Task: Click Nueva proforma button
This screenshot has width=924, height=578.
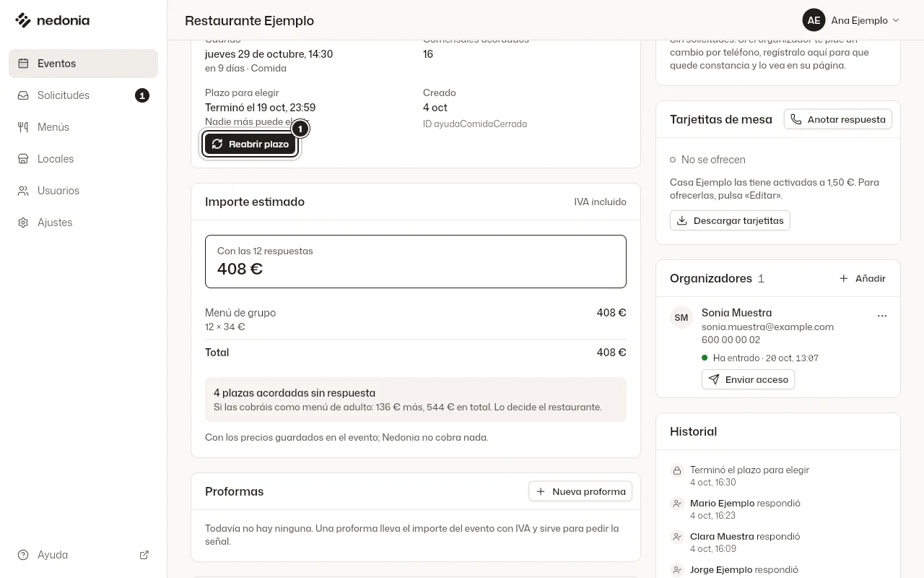Action: pyautogui.click(x=580, y=491)
